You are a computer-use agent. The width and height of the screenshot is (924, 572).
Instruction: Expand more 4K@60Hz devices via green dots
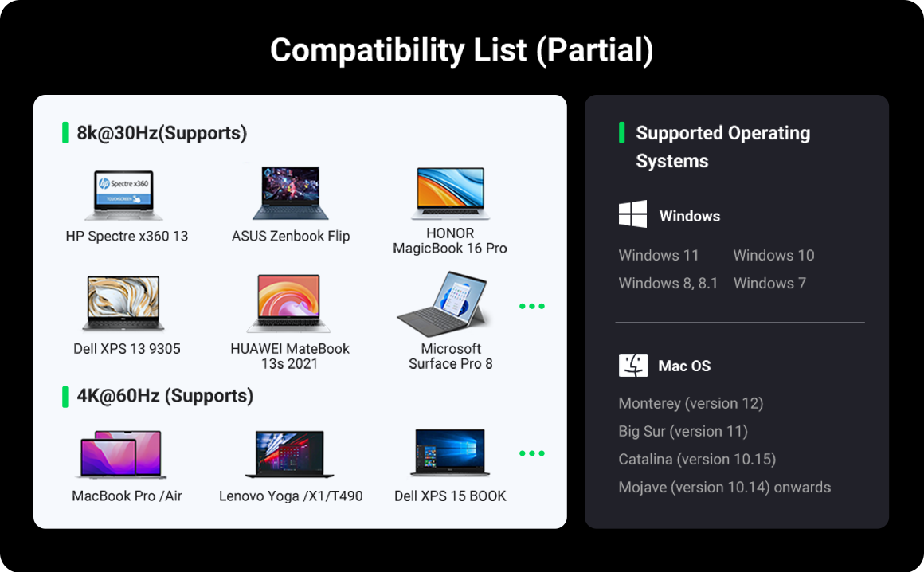point(531,453)
